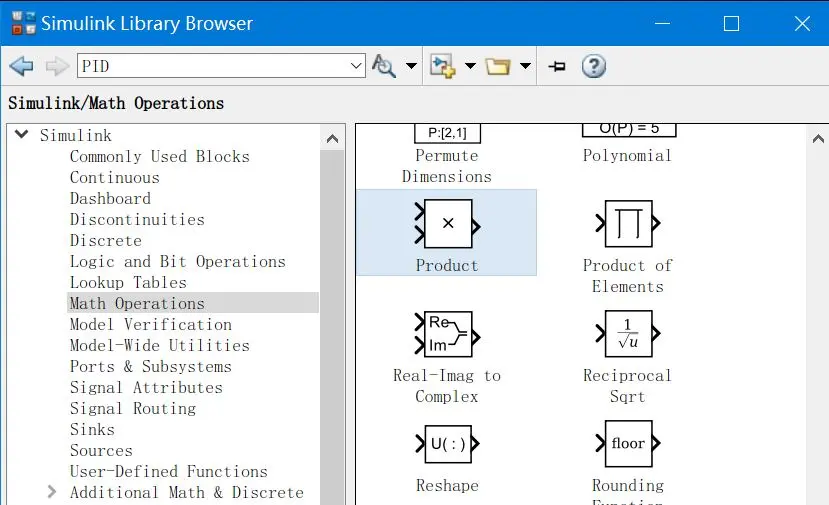
Task: Select Lookup Tables library
Action: 128,282
